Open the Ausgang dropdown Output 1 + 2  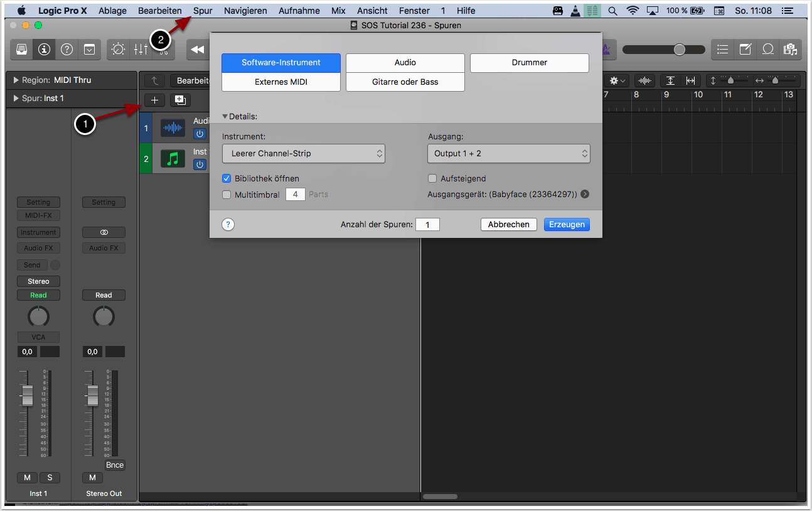tap(509, 153)
